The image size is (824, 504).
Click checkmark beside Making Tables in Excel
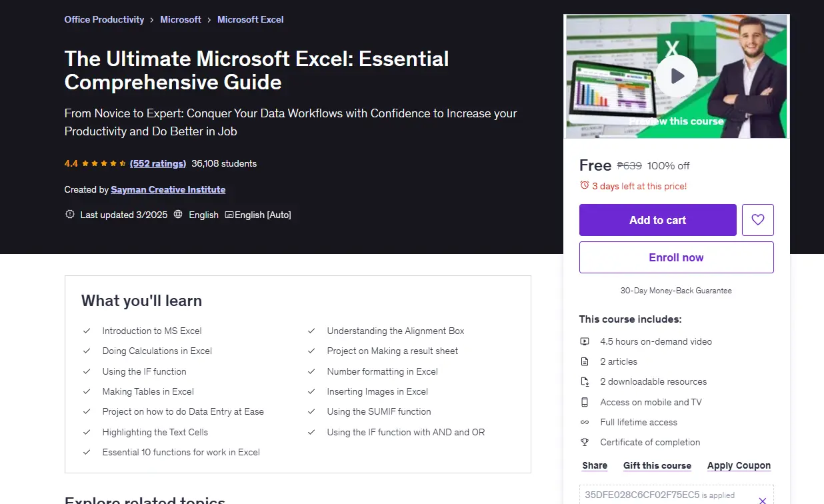[x=87, y=391]
